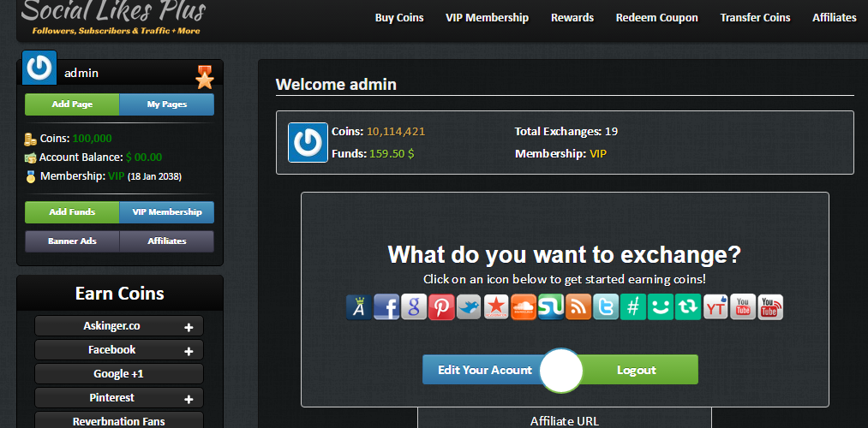
Task: Open My Pages button
Action: click(166, 104)
